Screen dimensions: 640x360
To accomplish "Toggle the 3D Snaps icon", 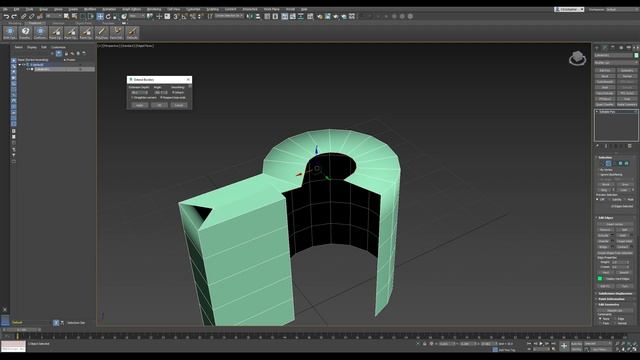I will pyautogui.click(x=176, y=16).
